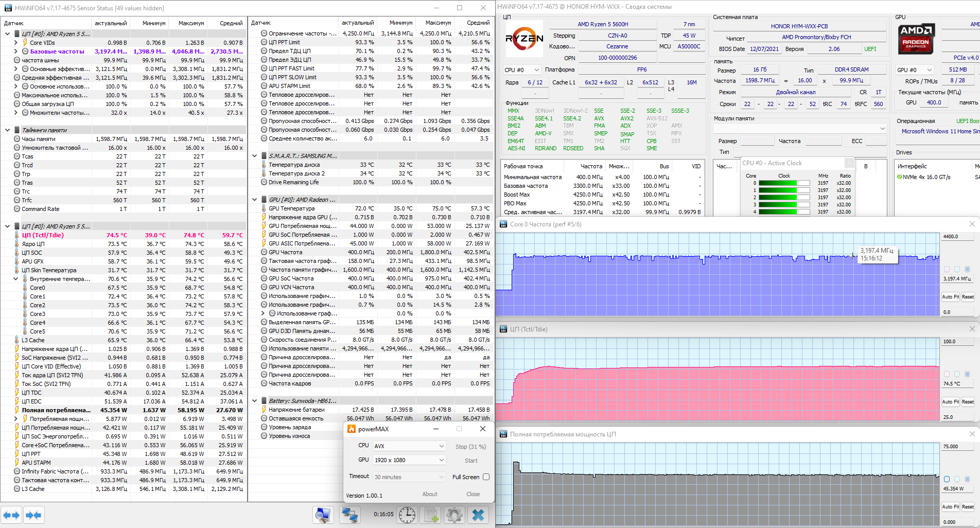Click 'About' in the powerMAX window
This screenshot has height=528, width=980.
(x=430, y=494)
